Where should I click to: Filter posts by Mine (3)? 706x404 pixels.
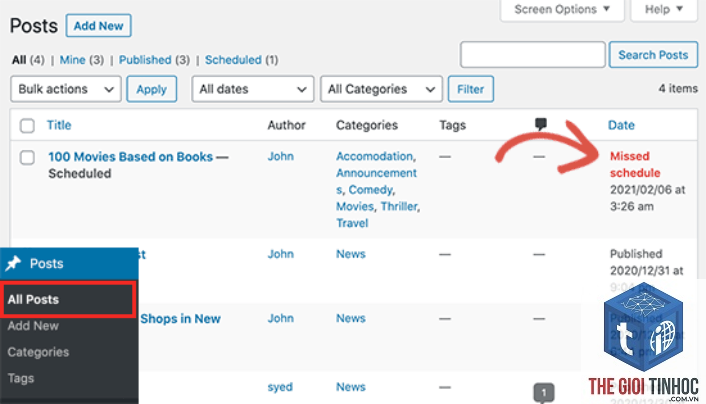click(81, 60)
